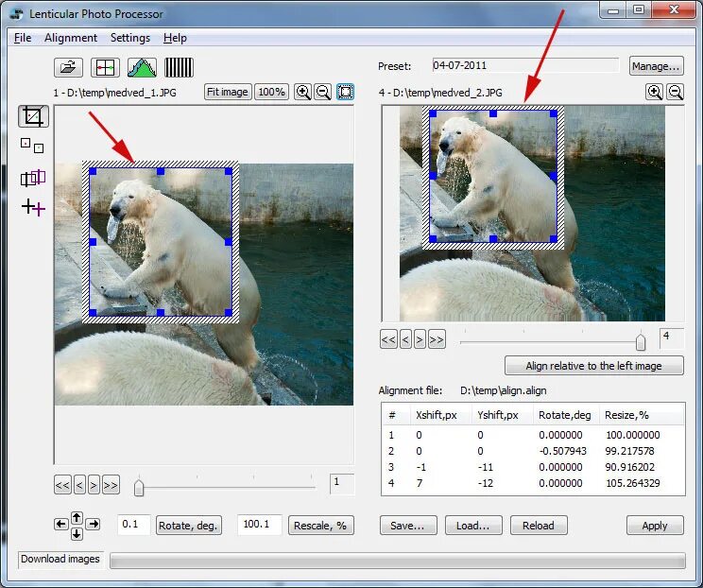Viewport: 703px width, 588px height.
Task: Click the rescale value field 100.1
Action: pos(260,525)
